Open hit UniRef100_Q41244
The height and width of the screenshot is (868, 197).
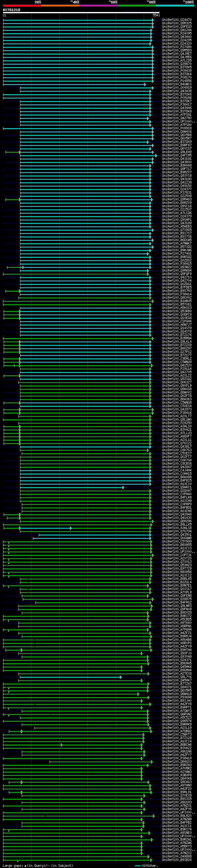coord(177,30)
